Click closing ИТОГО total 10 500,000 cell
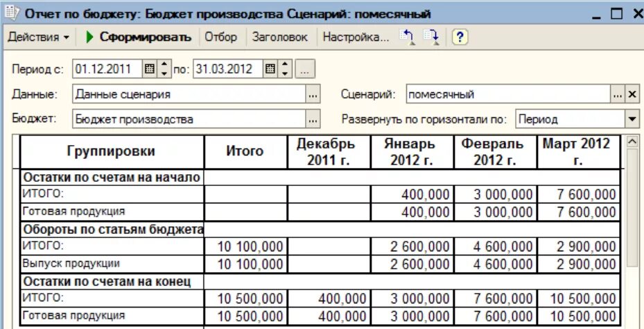 [245, 298]
